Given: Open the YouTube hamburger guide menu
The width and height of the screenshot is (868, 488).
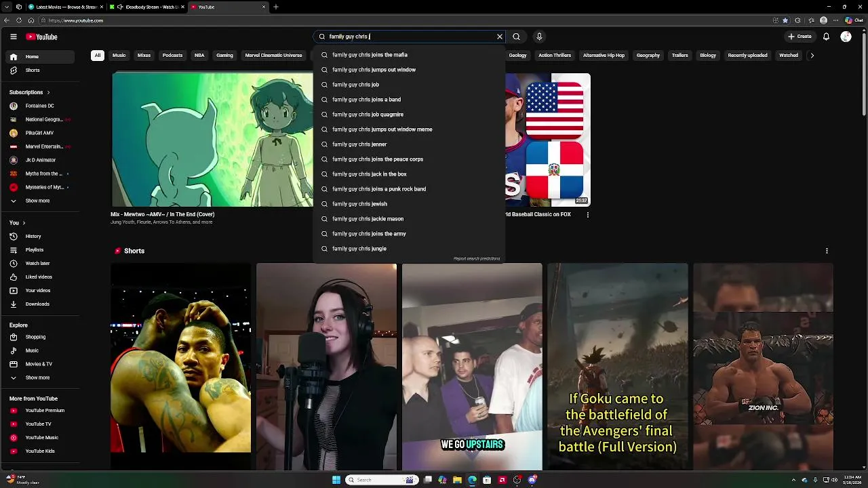Looking at the screenshot, I should [14, 37].
